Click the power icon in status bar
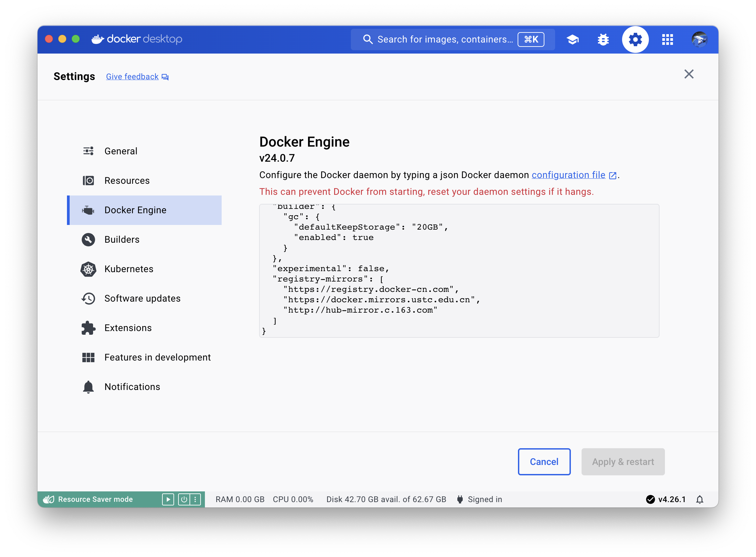 click(184, 499)
